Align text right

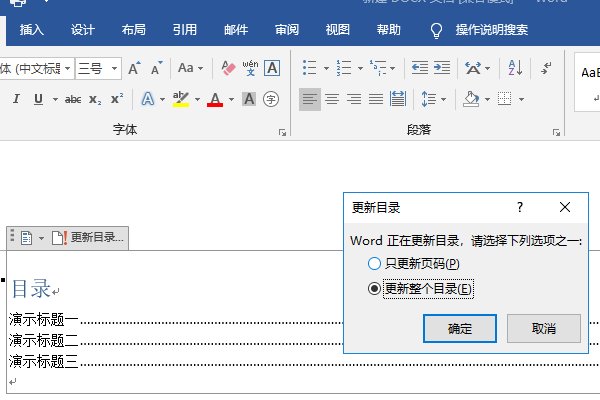[354, 99]
